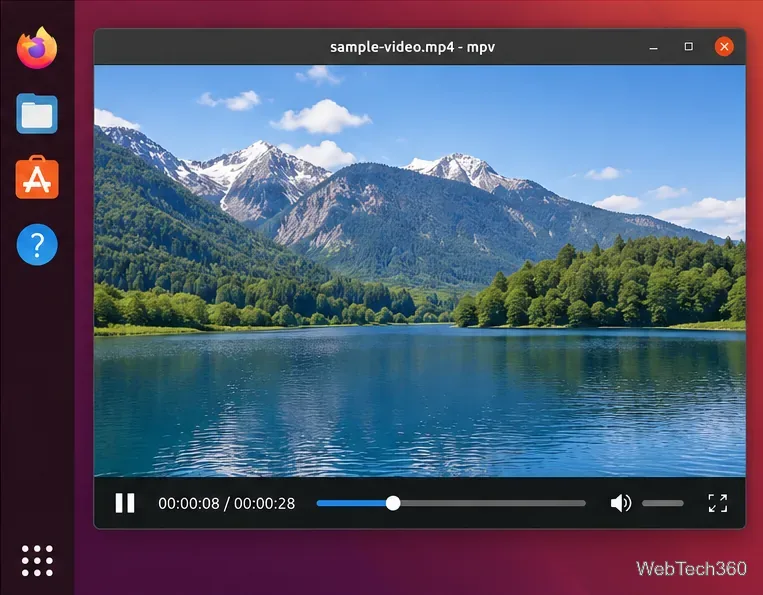Mute audio with the speaker icon
The height and width of the screenshot is (595, 763).
[x=621, y=503]
